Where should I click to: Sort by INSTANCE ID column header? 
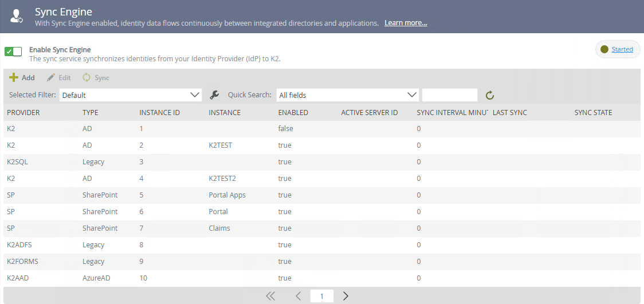[160, 113]
